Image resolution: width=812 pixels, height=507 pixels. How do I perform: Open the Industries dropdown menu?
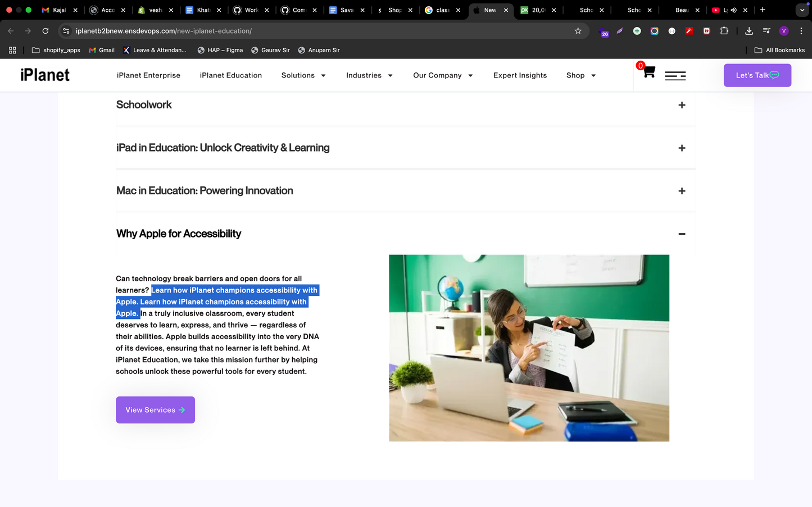coord(369,75)
